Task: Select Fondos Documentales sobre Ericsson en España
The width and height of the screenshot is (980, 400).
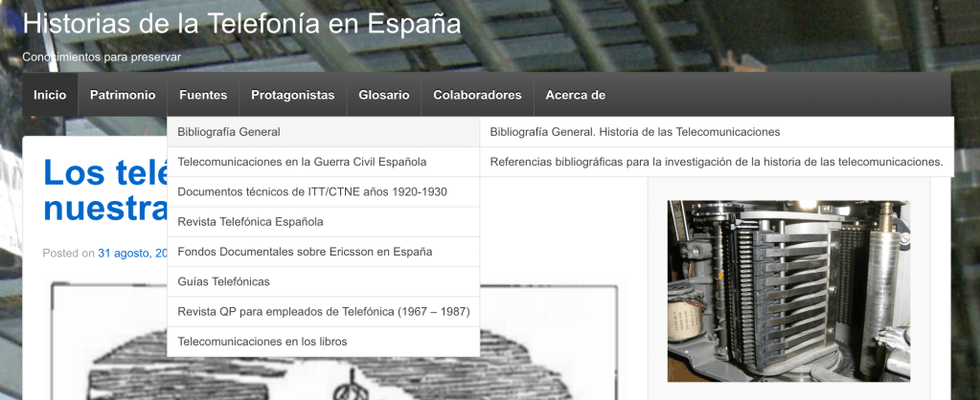Action: pos(305,252)
